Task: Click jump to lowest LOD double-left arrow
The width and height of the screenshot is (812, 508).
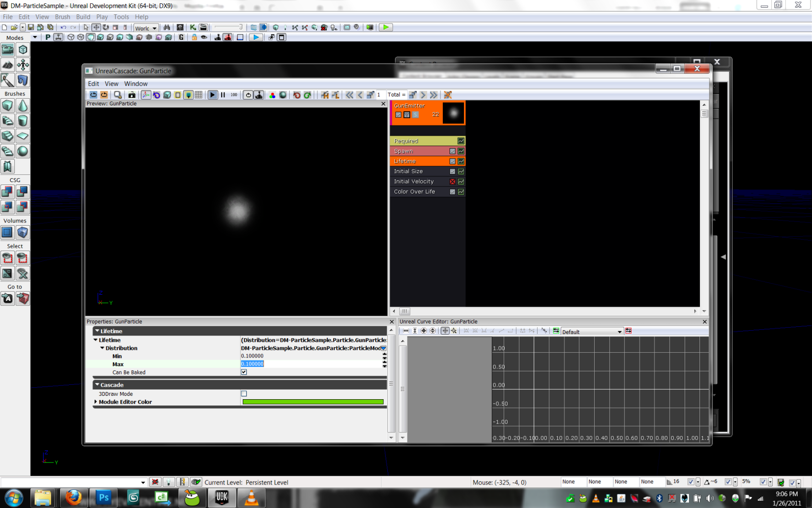Action: click(350, 95)
